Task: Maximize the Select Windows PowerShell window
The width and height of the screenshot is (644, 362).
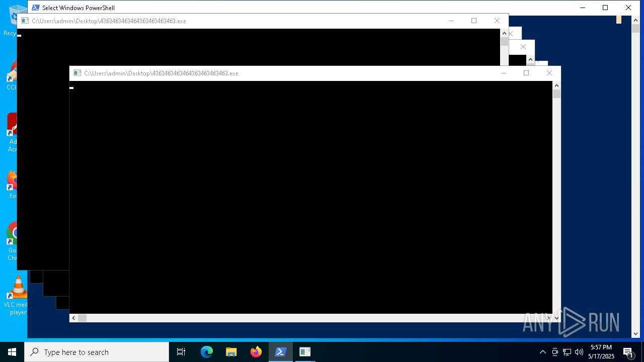Action: click(x=605, y=8)
